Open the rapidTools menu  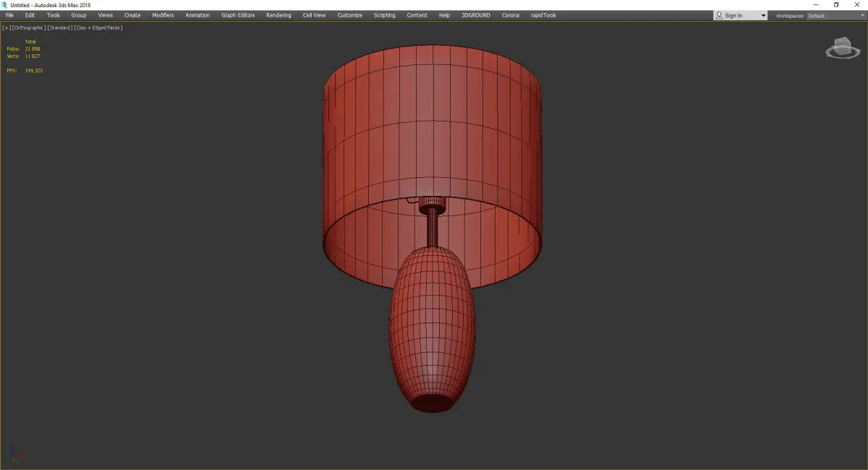click(x=543, y=15)
